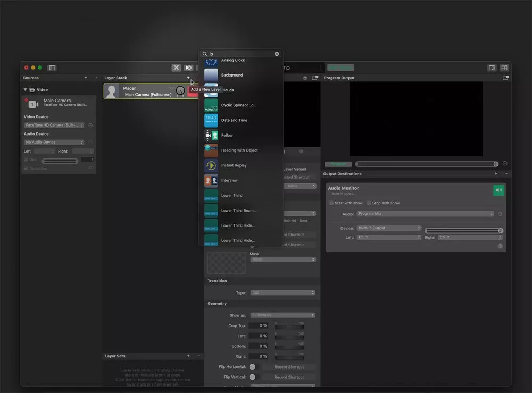Viewport: 532px width, 393px height.
Task: Toggle the Dynamics checkbox in Sources
Action: (26, 169)
